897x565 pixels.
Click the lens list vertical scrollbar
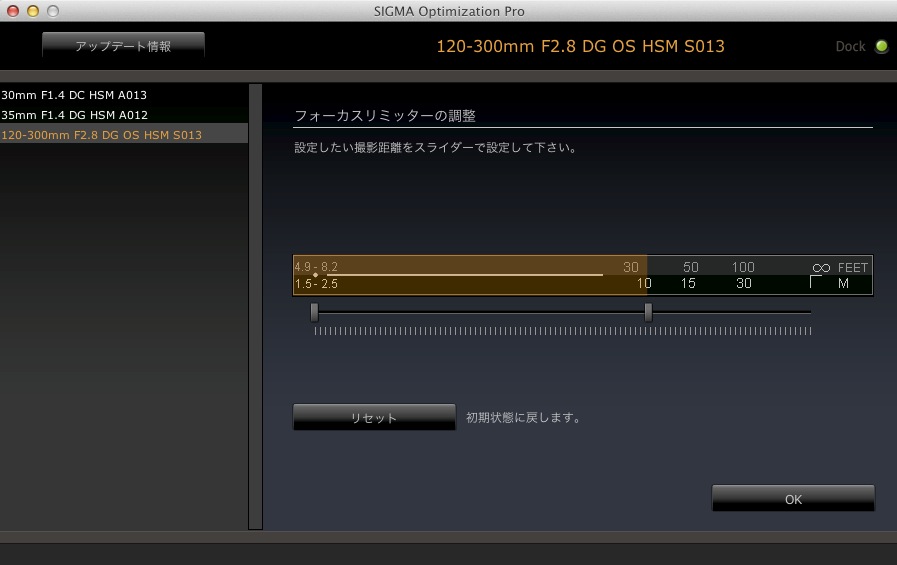click(255, 307)
